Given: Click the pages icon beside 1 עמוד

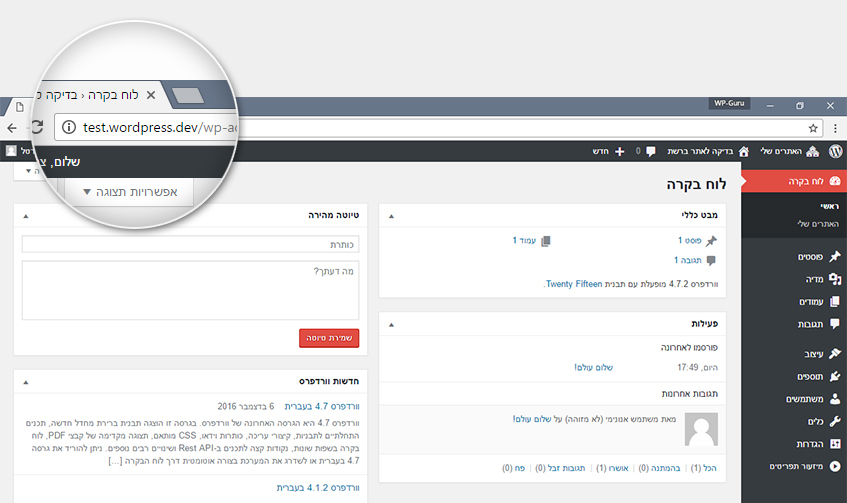Looking at the screenshot, I should click(x=546, y=241).
